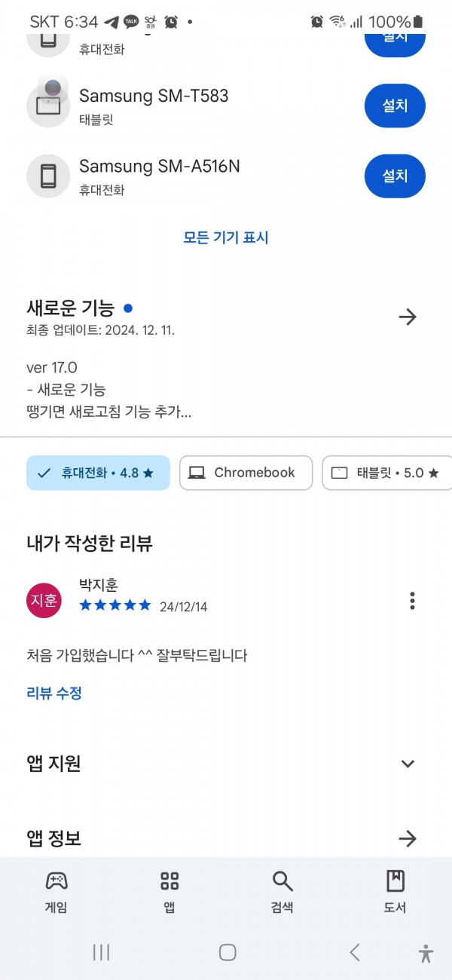The width and height of the screenshot is (452, 980).
Task: Tap the 지훈 profile avatar
Action: pos(44,600)
